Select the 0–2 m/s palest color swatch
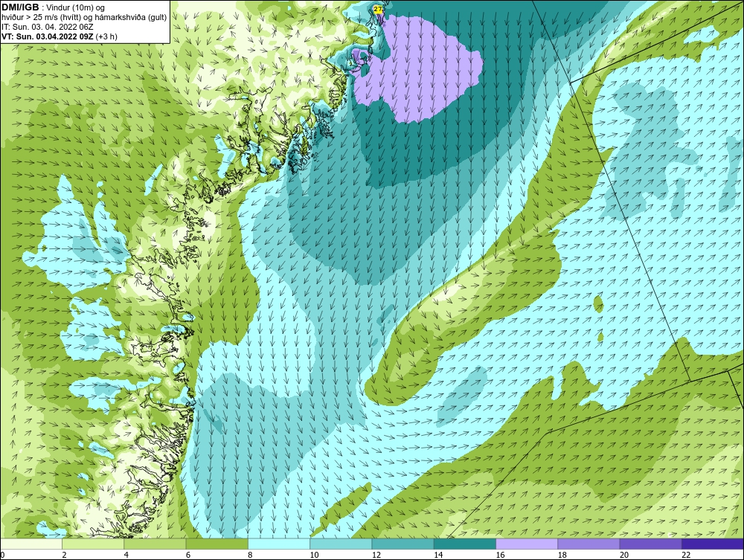The image size is (744, 560). click(31, 544)
